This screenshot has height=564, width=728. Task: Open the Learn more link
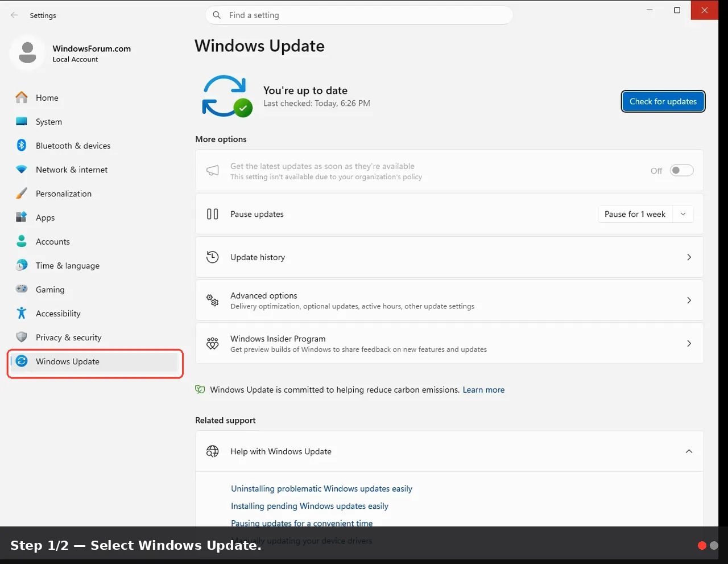[483, 390]
